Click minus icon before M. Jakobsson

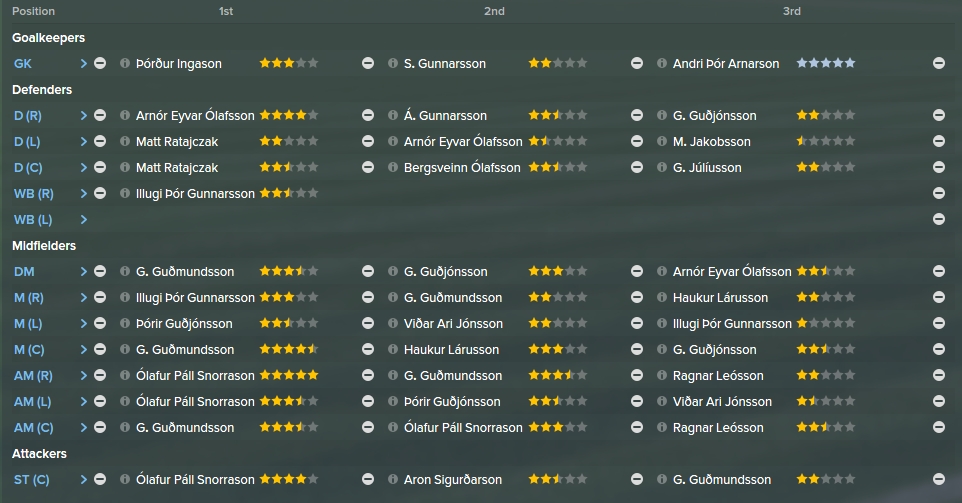pyautogui.click(x=637, y=142)
